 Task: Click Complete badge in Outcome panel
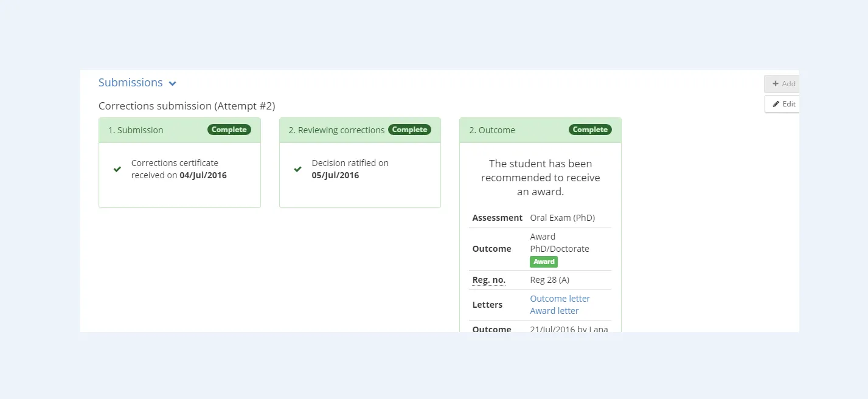click(590, 130)
